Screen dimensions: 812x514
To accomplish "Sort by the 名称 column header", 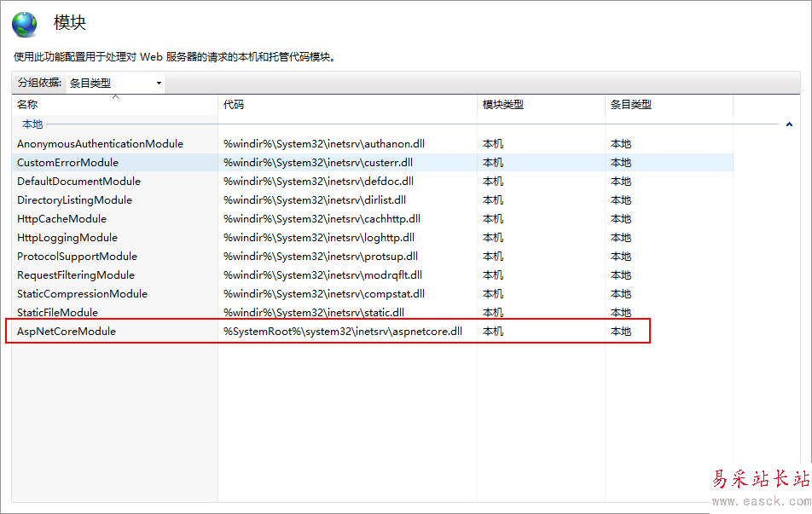I will [27, 105].
